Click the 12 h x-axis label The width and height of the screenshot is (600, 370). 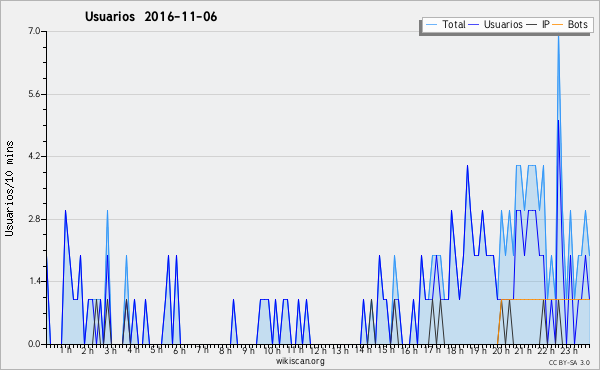point(318,350)
